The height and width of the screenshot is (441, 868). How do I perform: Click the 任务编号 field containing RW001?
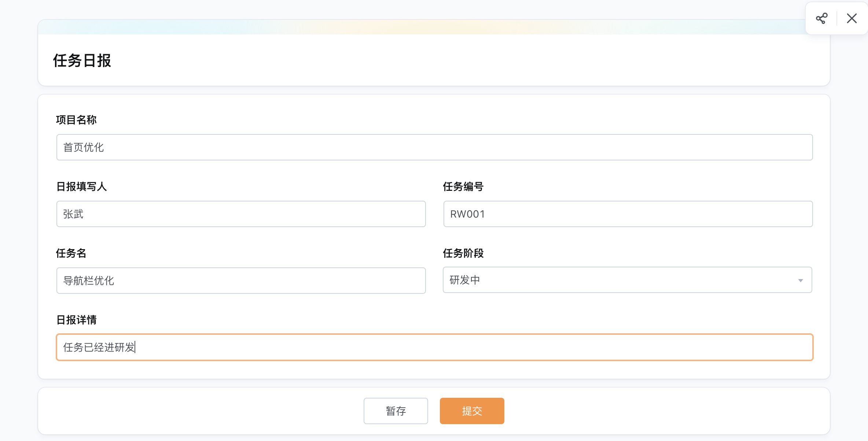pos(628,214)
